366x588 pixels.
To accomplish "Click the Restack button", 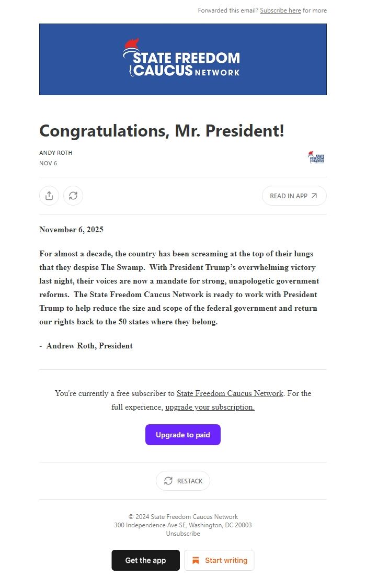I will click(182, 480).
